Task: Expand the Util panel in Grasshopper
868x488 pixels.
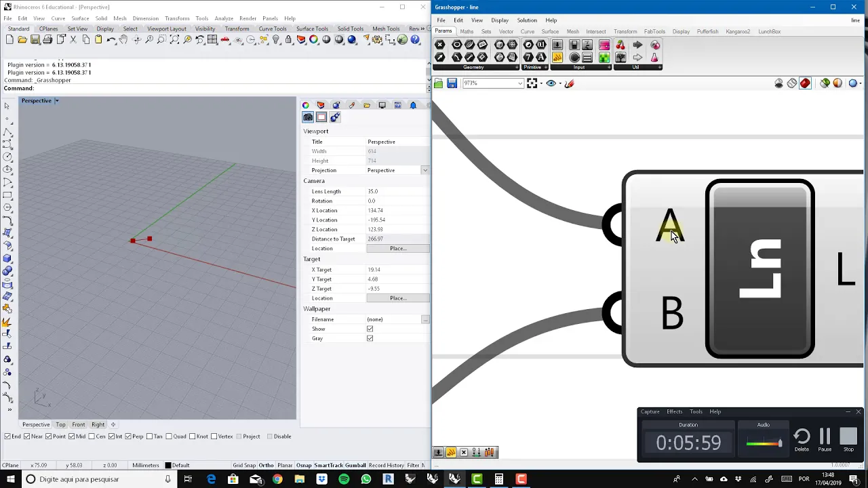Action: tap(659, 67)
